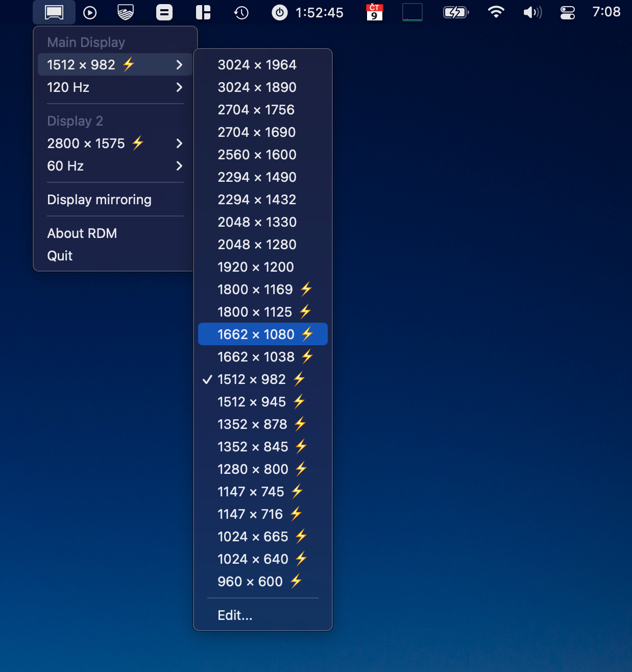Select resolution 3024 × 1964

(263, 65)
